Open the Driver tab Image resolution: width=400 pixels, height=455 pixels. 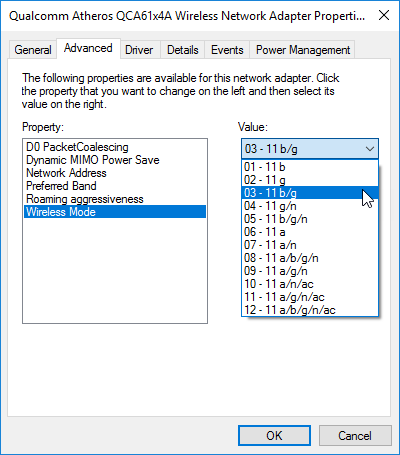139,50
